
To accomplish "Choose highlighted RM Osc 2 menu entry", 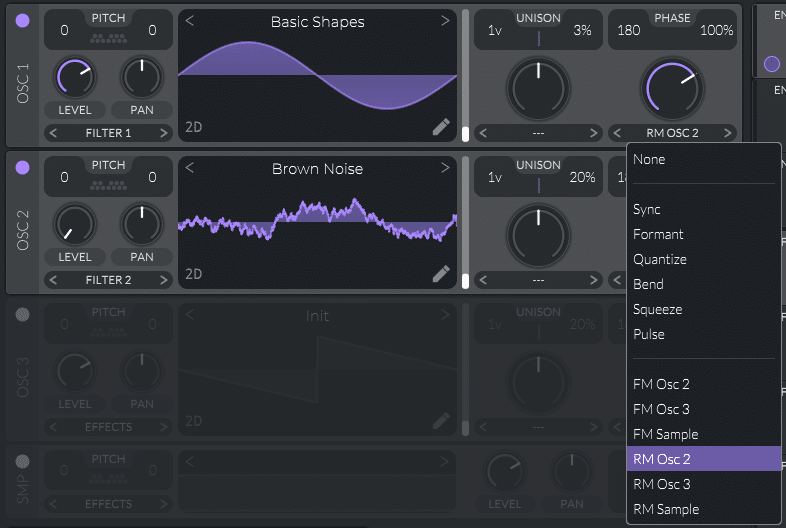I will tap(703, 459).
